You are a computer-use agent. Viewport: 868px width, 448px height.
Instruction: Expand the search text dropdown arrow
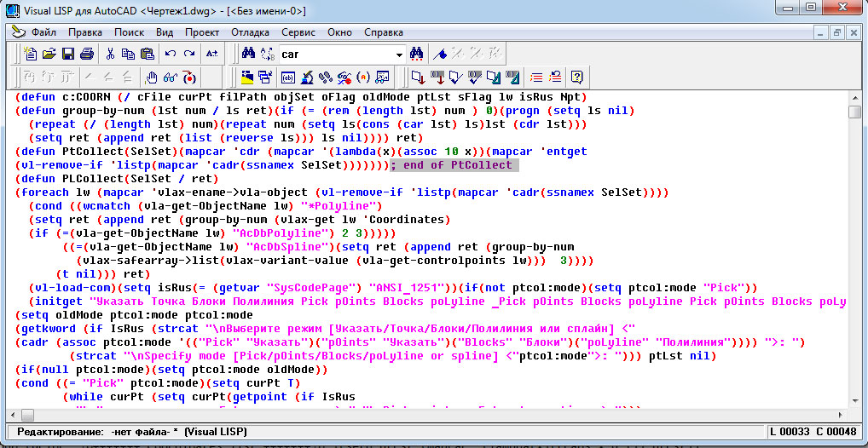click(399, 55)
